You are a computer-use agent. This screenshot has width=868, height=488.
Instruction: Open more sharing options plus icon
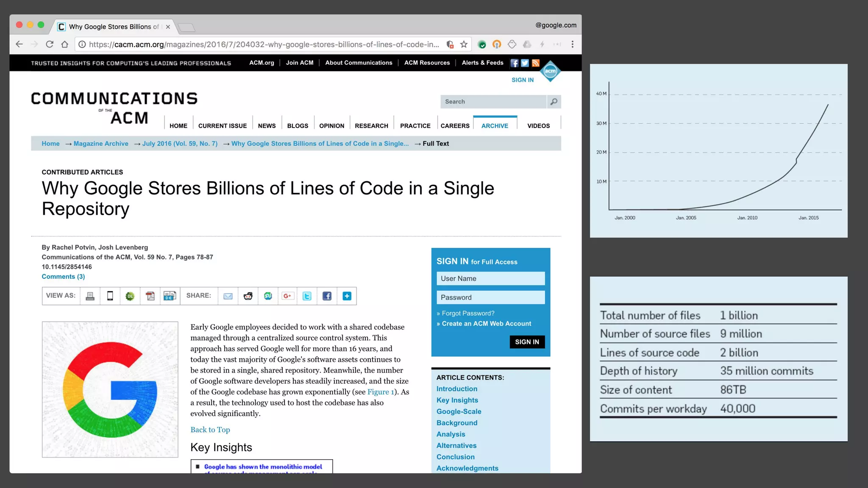pos(347,296)
